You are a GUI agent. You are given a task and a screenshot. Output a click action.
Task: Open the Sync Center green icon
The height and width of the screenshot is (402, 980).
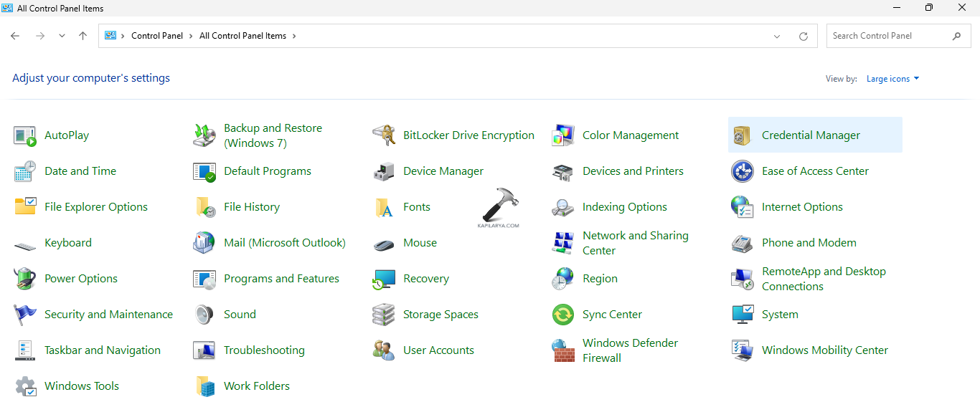(x=563, y=315)
